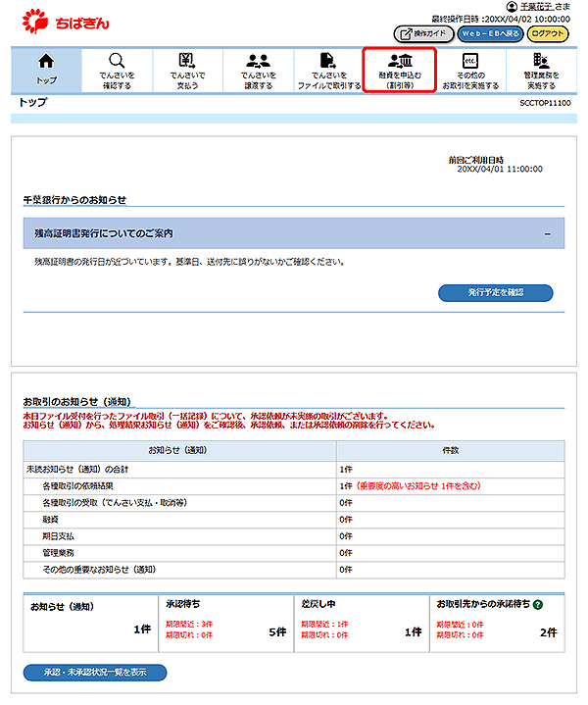Open the 承認待ち 5件 panel
Image resolution: width=588 pixels, height=705 pixels.
(224, 623)
